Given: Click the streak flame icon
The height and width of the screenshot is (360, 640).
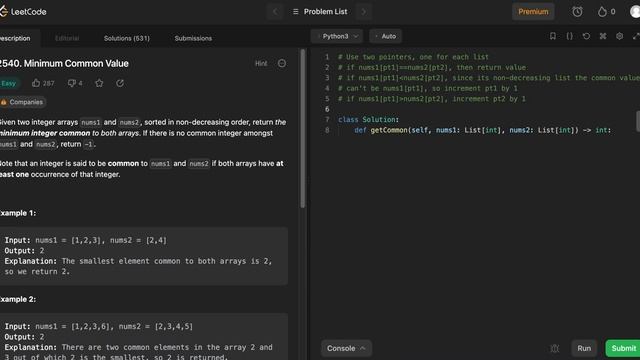Looking at the screenshot, I should pos(602,11).
